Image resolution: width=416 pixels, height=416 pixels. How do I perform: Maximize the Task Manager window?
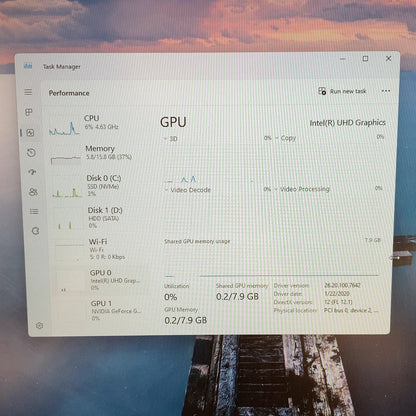pos(365,59)
